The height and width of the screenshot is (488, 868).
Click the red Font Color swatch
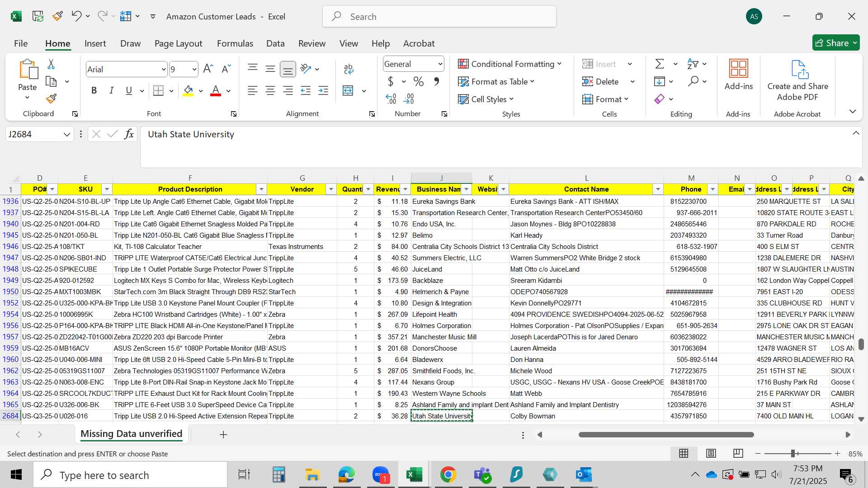click(x=216, y=90)
